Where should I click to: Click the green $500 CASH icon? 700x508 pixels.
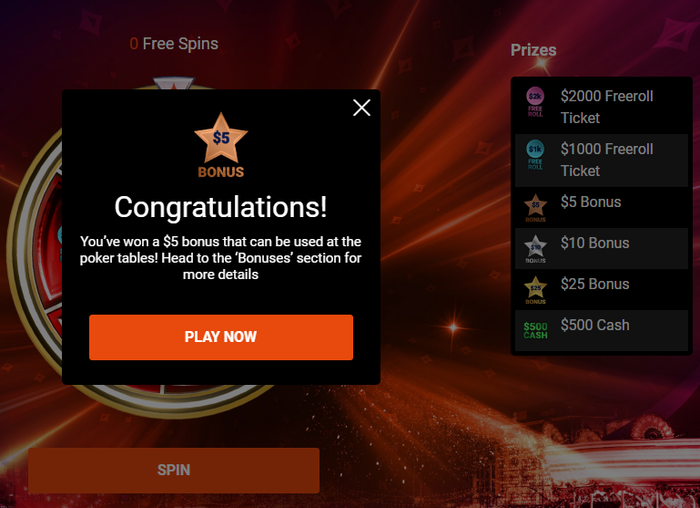[535, 331]
